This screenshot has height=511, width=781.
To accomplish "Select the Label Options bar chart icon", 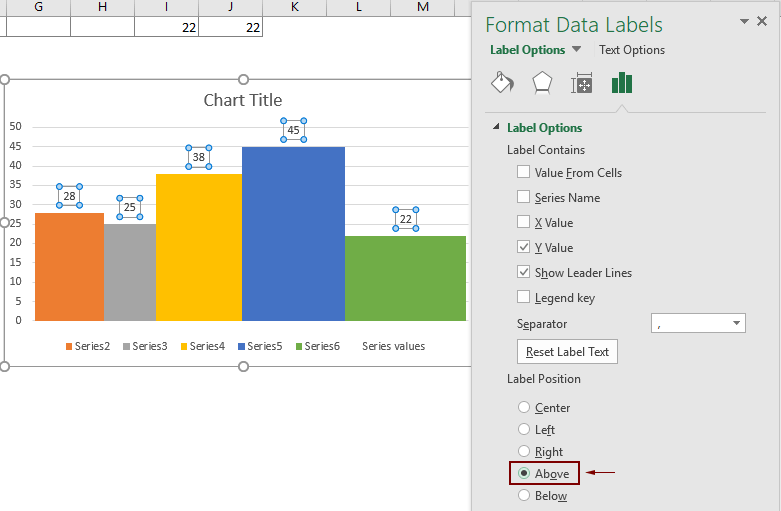I will point(622,83).
